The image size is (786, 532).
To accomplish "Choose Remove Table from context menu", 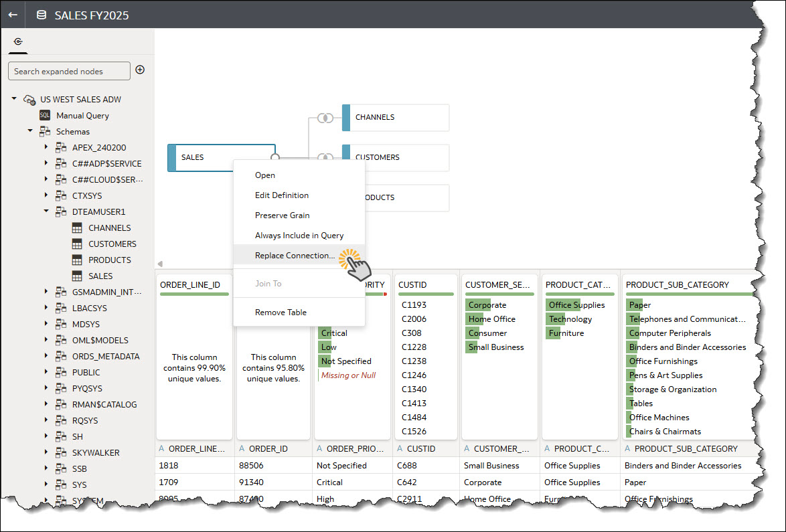I will (x=299, y=313).
